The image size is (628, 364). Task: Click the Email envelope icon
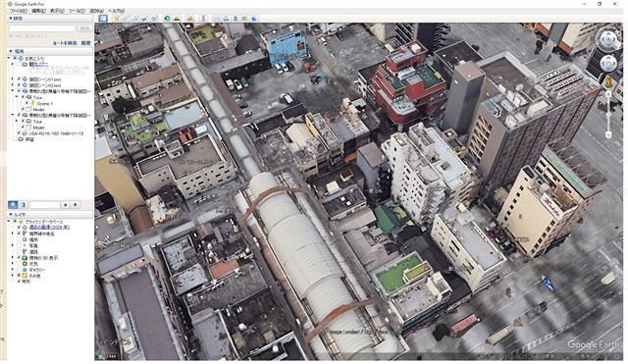coord(217,18)
